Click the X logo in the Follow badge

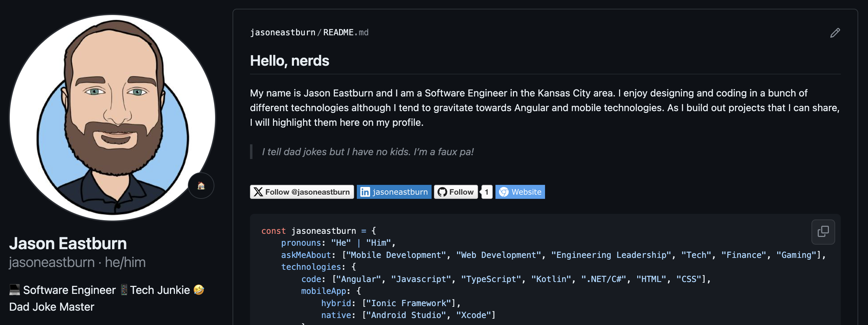click(258, 192)
